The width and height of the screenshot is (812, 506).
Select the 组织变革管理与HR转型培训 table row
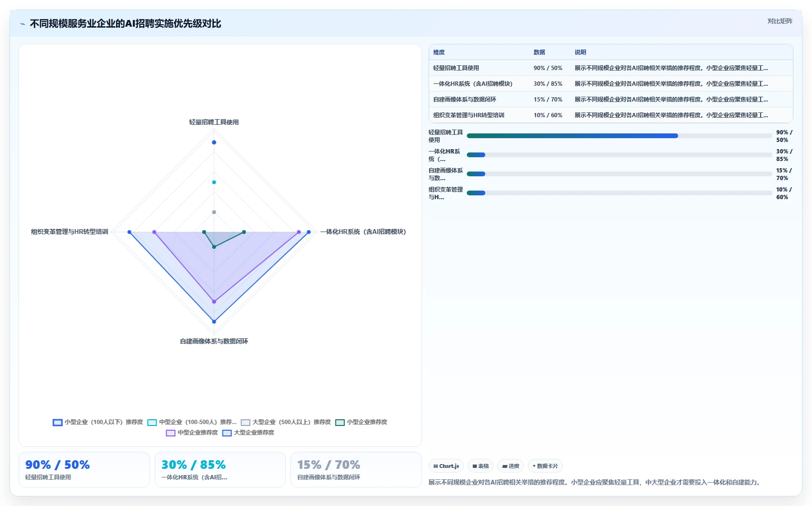[x=611, y=115]
